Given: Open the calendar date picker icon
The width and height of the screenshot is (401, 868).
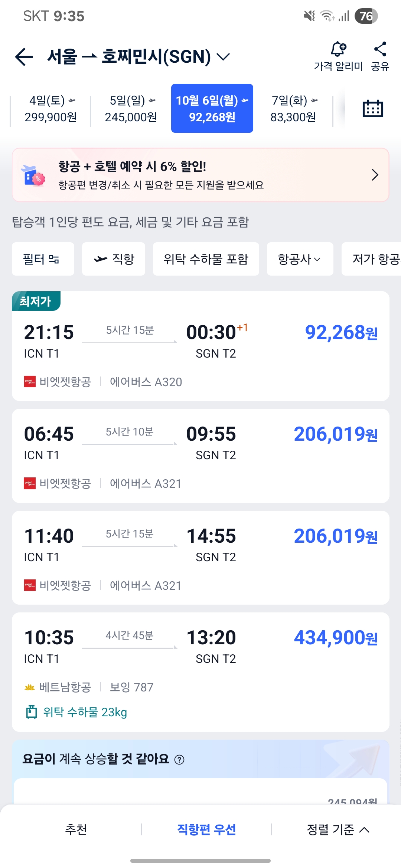Looking at the screenshot, I should pyautogui.click(x=372, y=109).
